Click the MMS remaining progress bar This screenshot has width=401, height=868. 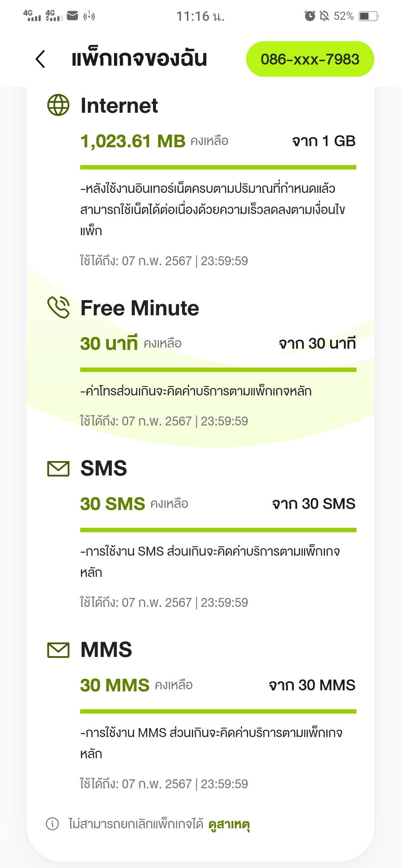pyautogui.click(x=218, y=711)
